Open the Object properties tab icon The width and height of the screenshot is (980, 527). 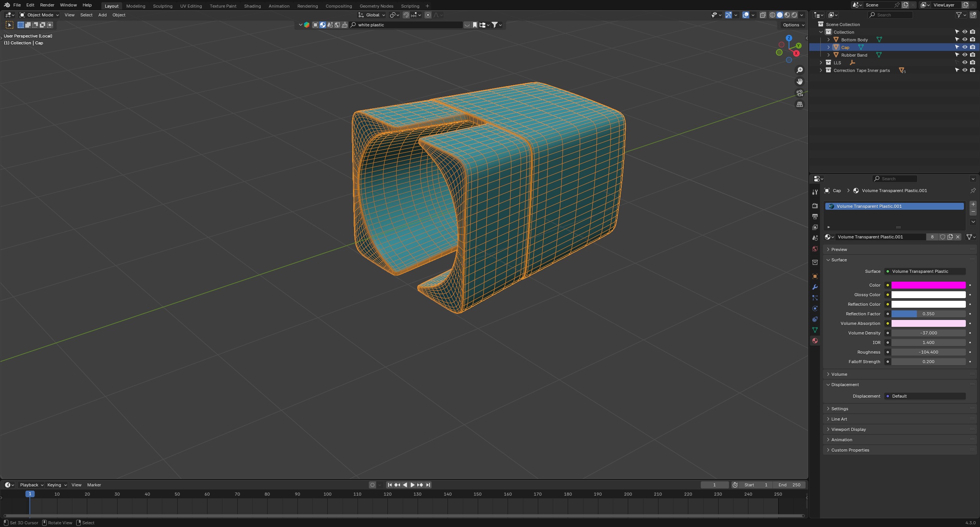[x=815, y=276]
